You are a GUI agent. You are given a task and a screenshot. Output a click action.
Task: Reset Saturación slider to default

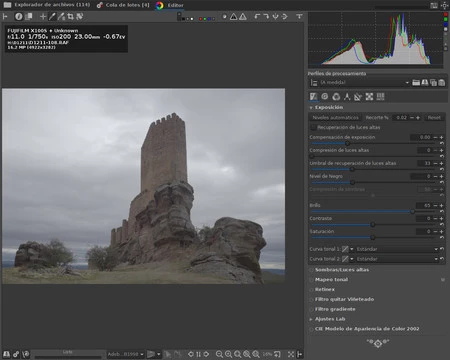[442, 237]
